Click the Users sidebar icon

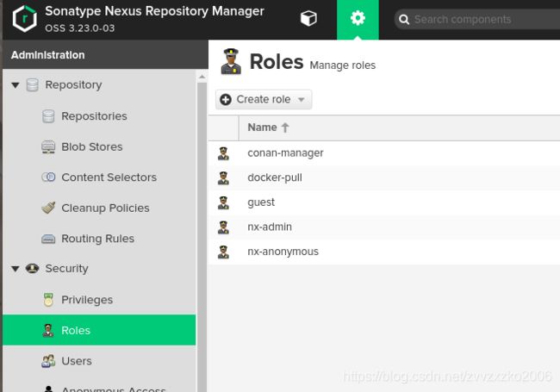pyautogui.click(x=48, y=361)
